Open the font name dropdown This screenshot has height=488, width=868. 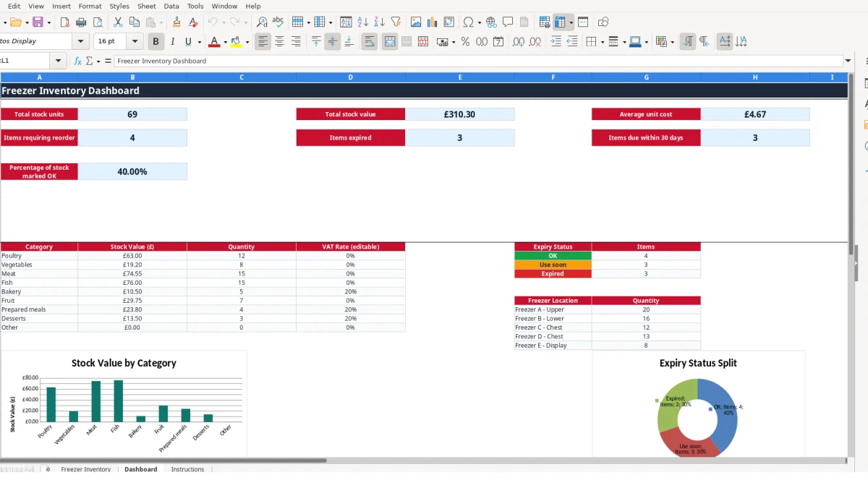coord(81,42)
